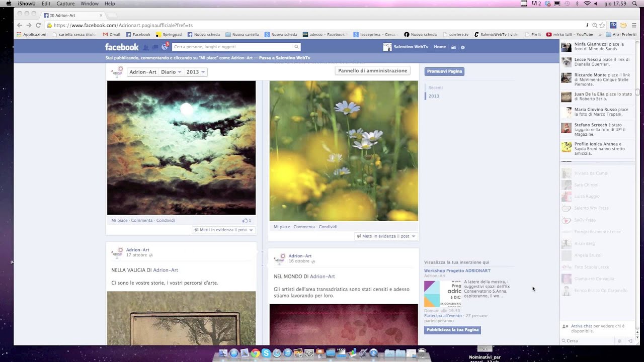This screenshot has height=362, width=644.
Task: Open Facebook notifications globe icon
Action: tap(164, 47)
